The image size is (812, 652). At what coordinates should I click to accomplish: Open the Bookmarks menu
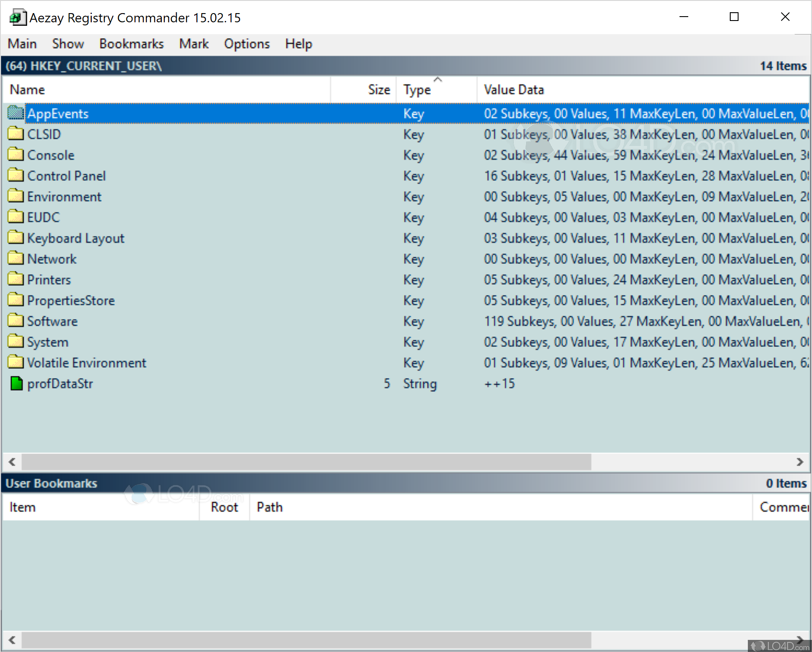131,43
